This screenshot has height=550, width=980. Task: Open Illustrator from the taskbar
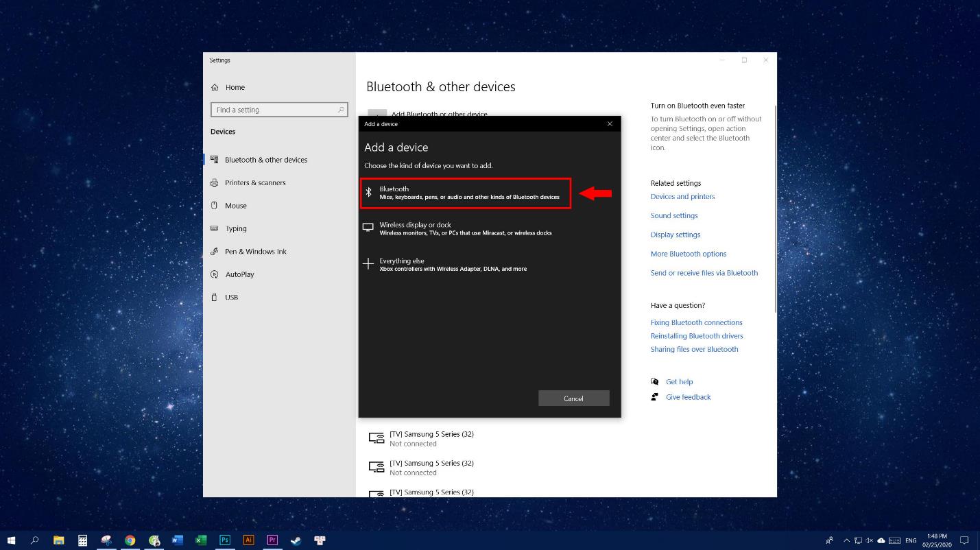pos(248,540)
